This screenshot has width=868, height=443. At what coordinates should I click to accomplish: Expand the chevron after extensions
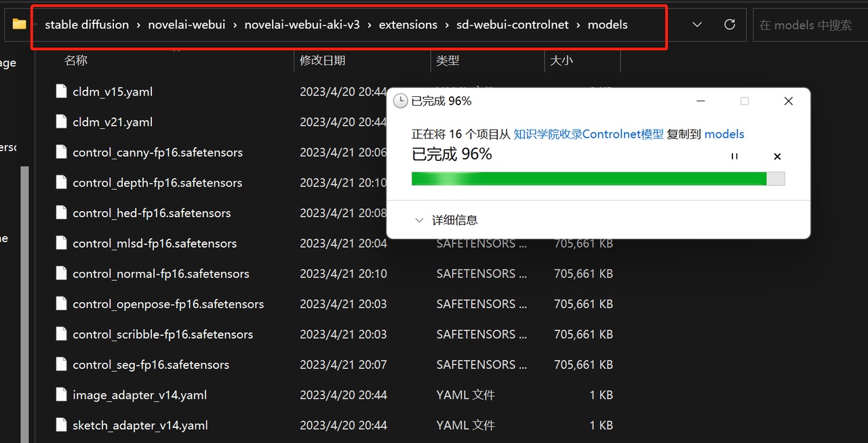click(x=447, y=25)
